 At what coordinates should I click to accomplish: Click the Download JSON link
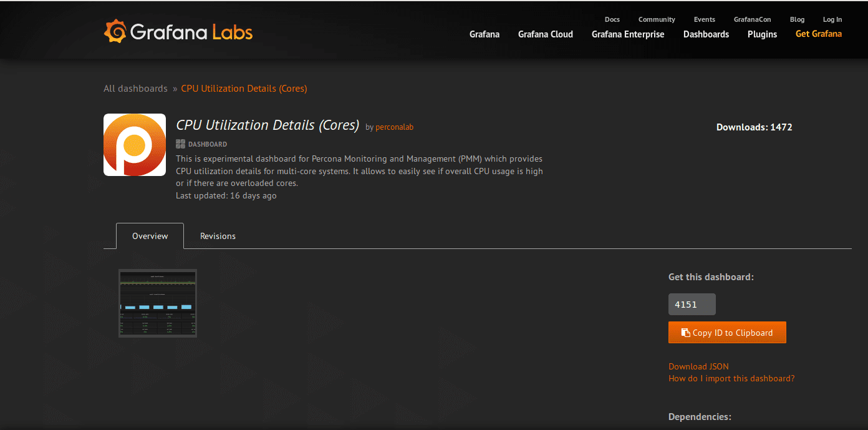pos(698,366)
